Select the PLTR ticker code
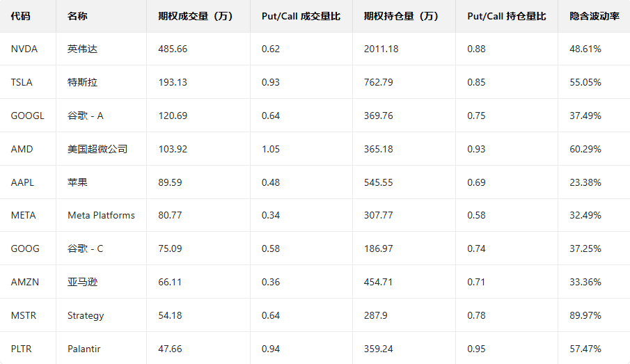Screen dimensions: 630x364 point(22,349)
